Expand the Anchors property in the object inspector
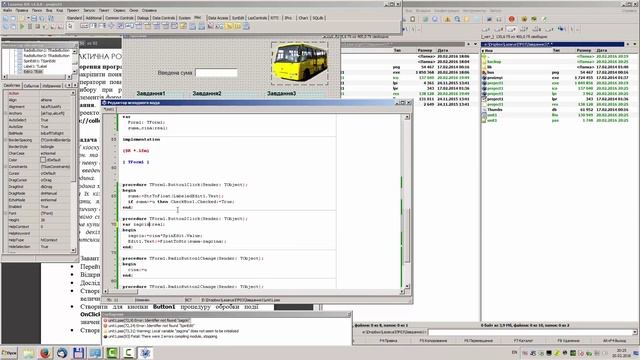 coord(6,113)
